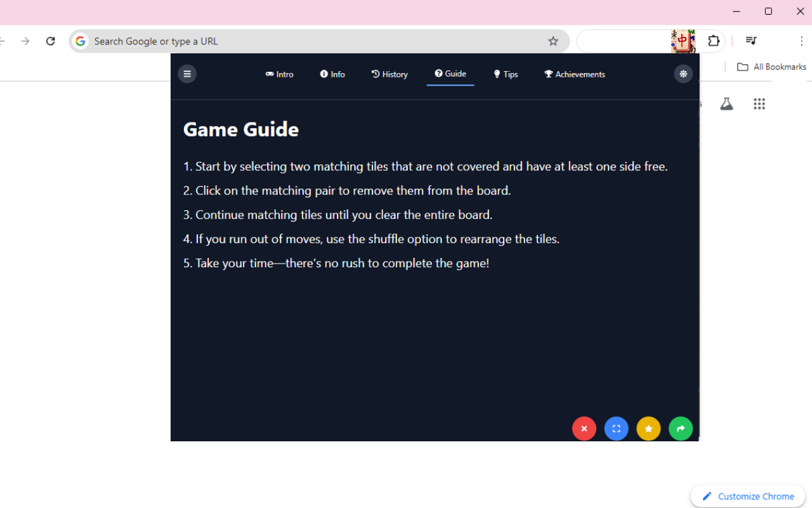Viewport: 812px width, 508px height.
Task: Switch to the Info tab
Action: [x=332, y=74]
